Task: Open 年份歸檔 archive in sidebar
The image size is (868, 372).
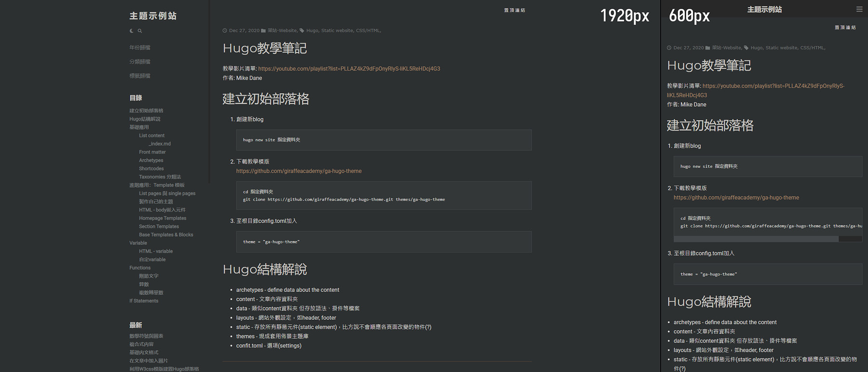Action: (x=140, y=47)
